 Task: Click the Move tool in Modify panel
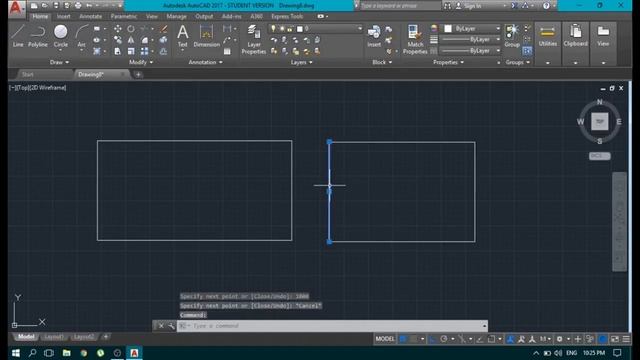(x=118, y=29)
